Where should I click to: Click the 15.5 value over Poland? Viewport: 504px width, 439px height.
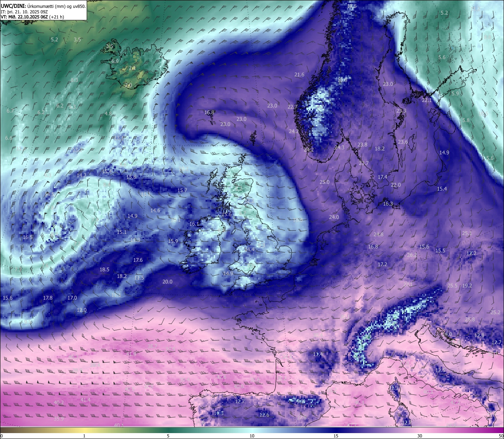tap(440, 251)
